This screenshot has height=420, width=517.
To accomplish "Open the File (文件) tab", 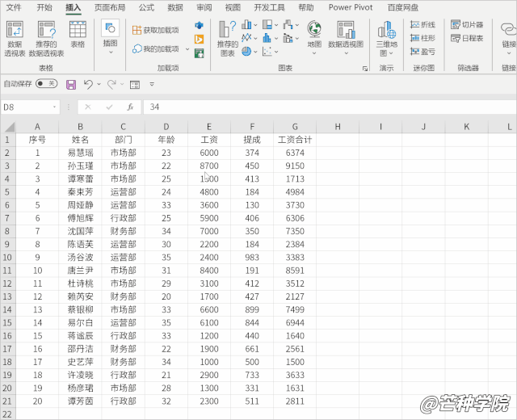I will [x=14, y=7].
